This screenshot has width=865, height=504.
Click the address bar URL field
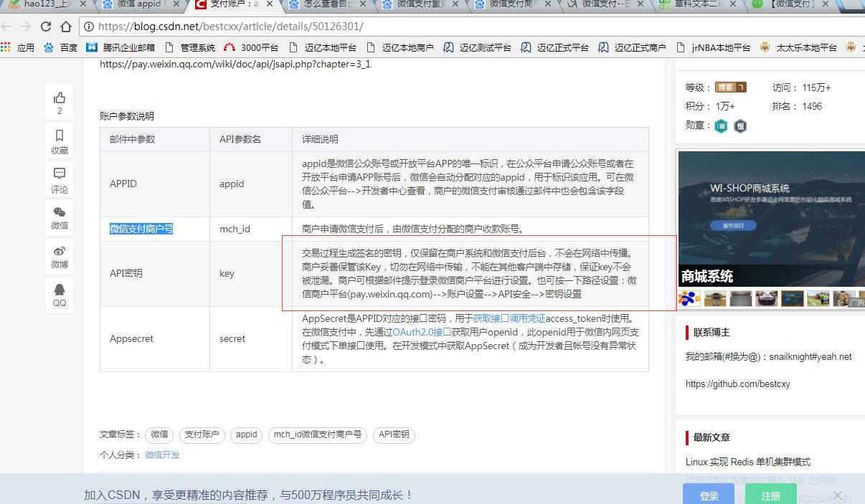(473, 27)
